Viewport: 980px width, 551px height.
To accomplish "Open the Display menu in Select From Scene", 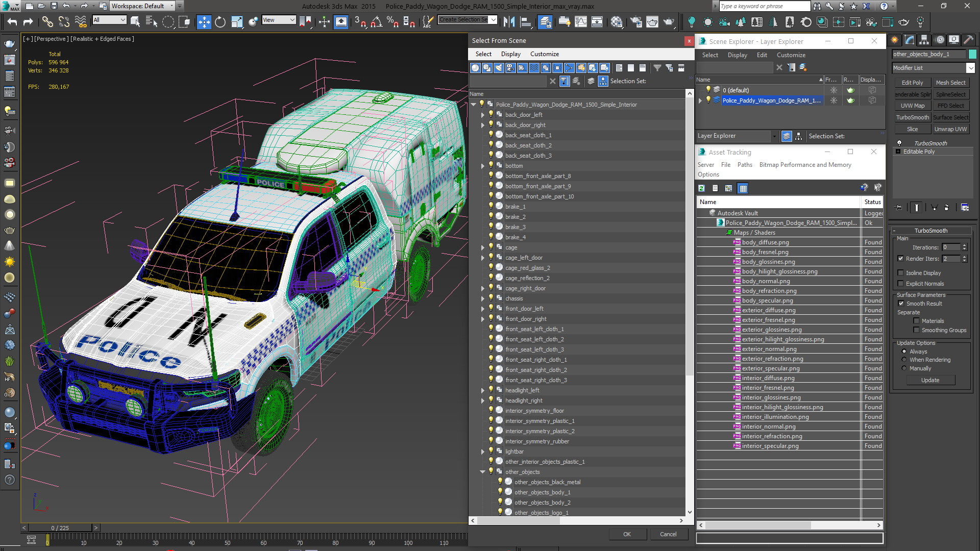I will [x=510, y=54].
